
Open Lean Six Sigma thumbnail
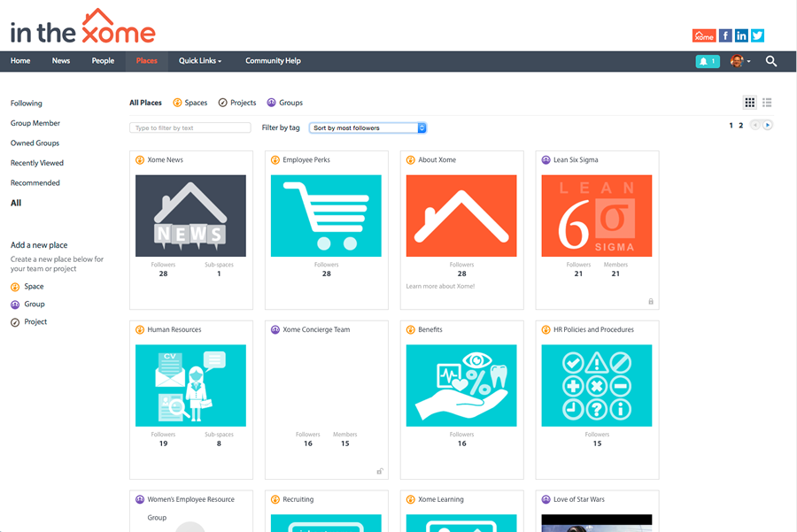click(597, 216)
